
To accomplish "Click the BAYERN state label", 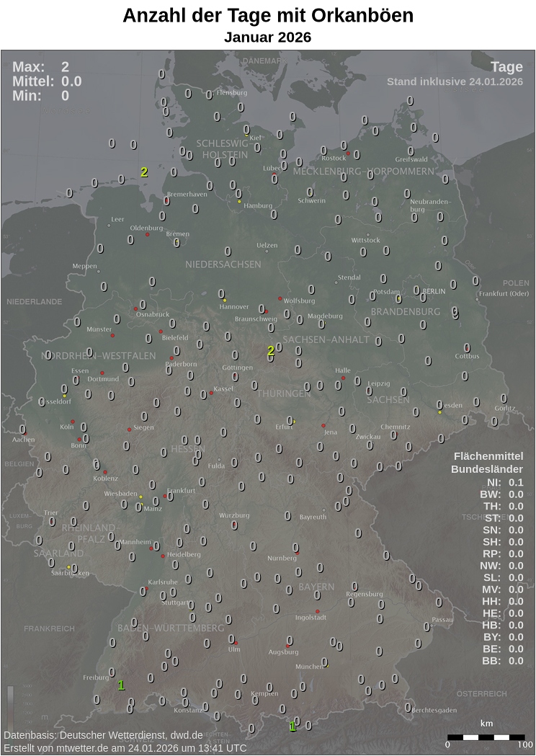I will [316, 587].
